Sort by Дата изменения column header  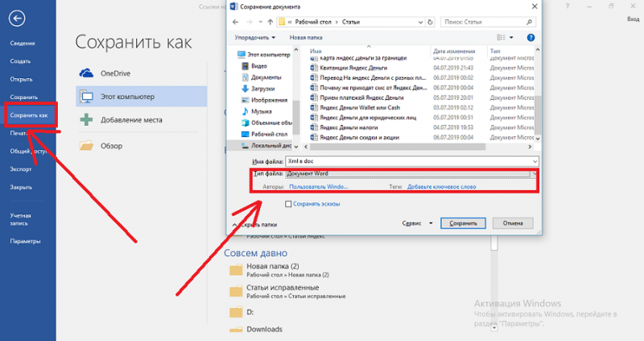(x=454, y=52)
